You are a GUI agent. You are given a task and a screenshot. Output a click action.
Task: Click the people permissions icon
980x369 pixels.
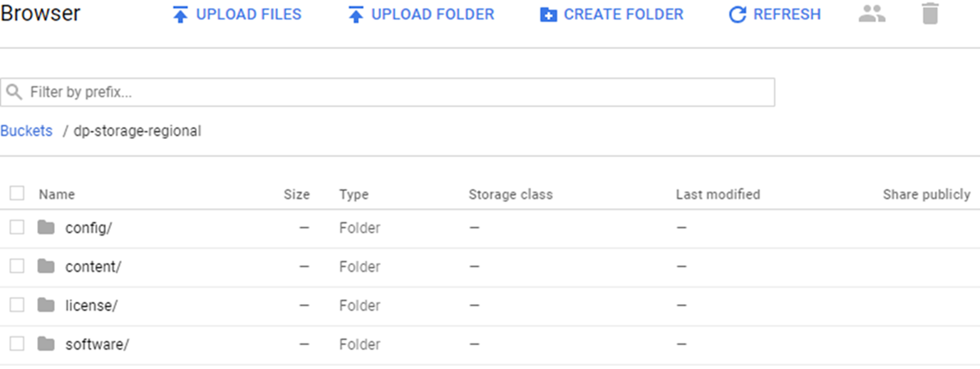872,14
